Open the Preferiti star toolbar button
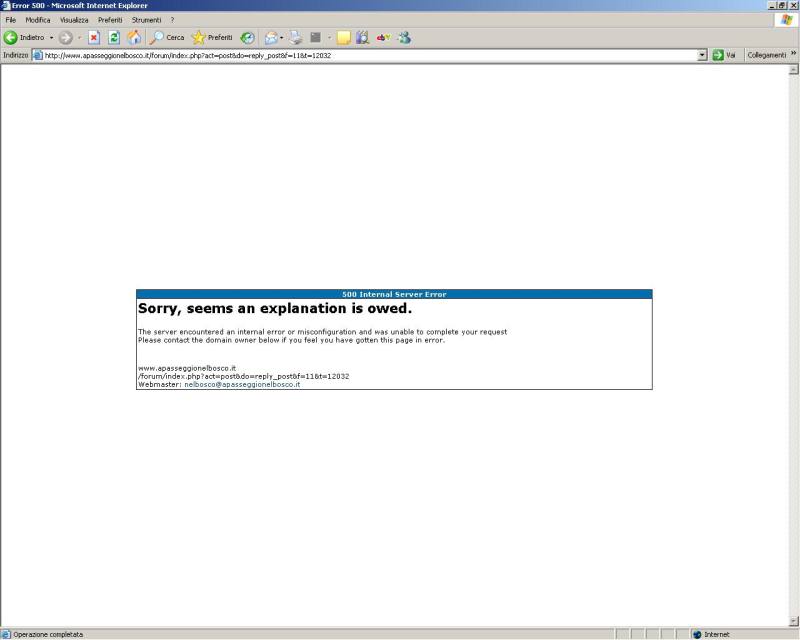 point(212,37)
